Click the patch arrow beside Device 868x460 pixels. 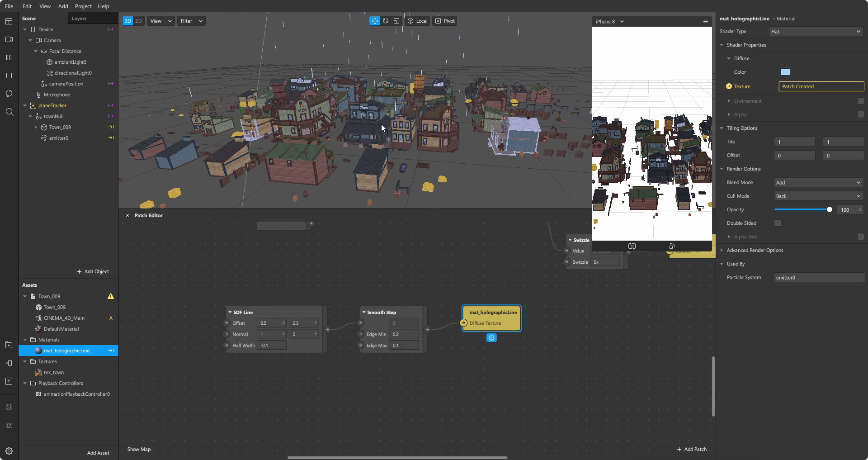[x=111, y=29]
